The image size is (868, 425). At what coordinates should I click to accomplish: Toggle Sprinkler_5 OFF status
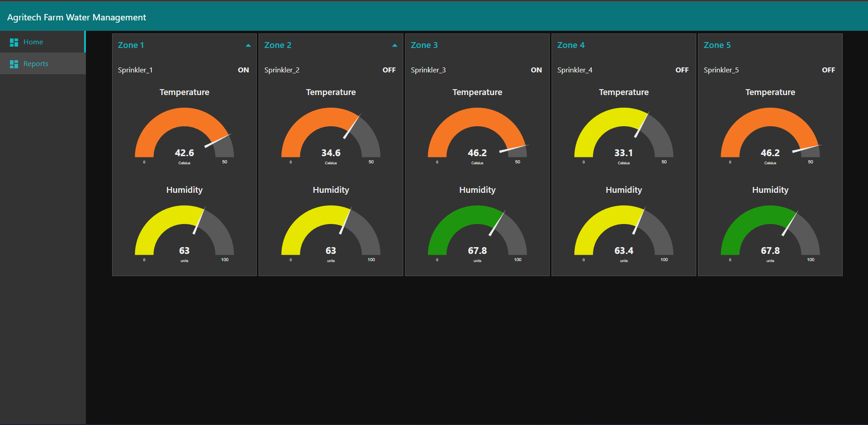[828, 70]
